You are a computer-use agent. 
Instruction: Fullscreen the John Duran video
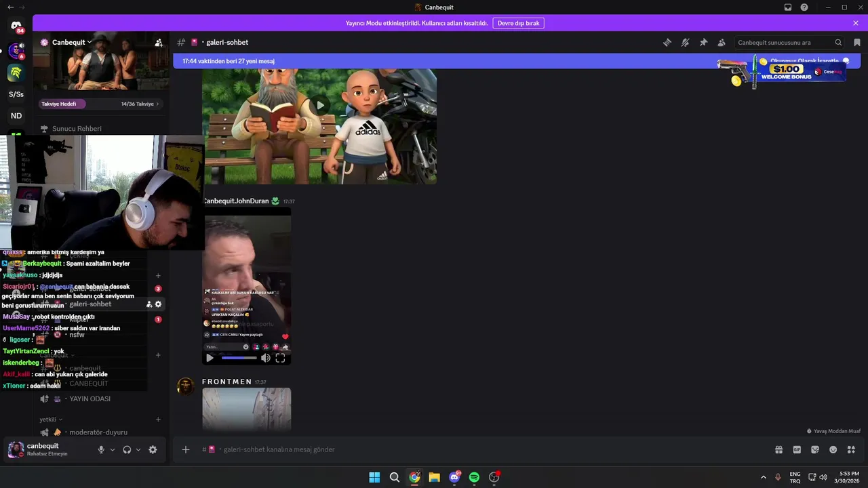click(280, 358)
